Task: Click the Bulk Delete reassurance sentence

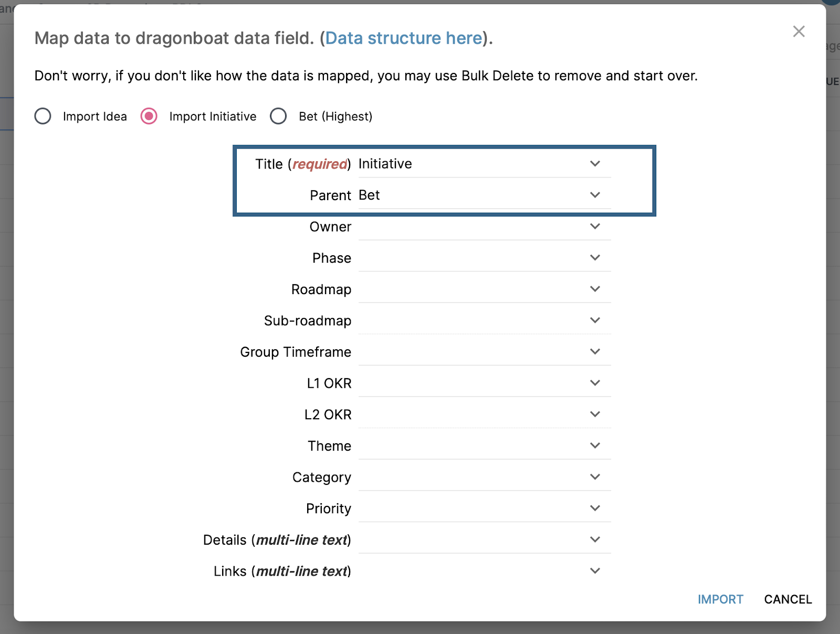Action: click(366, 76)
